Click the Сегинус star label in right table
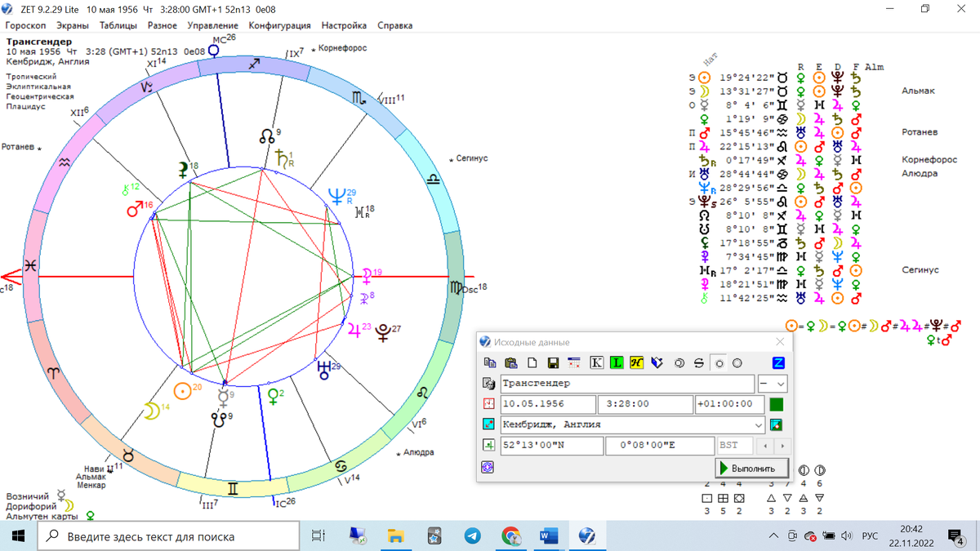This screenshot has height=551, width=980. 920,269
